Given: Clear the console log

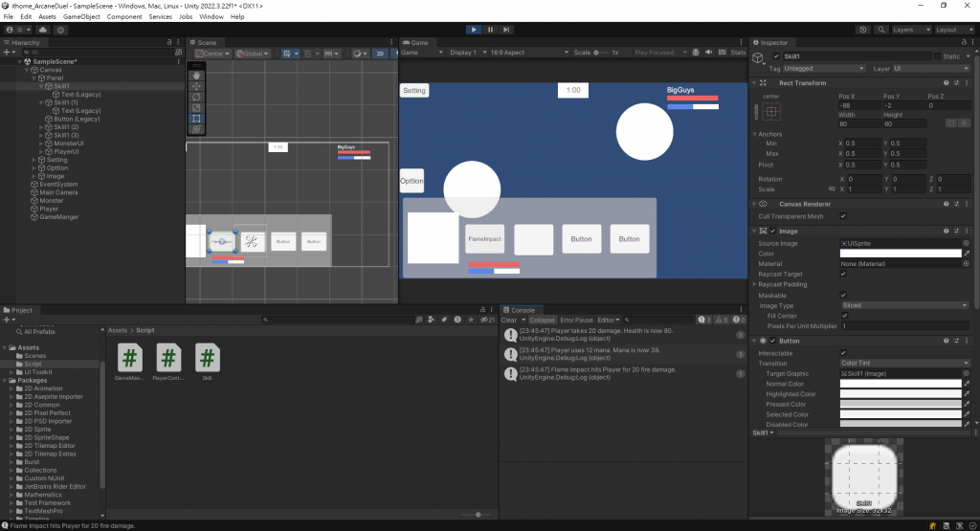Looking at the screenshot, I should (x=509, y=320).
